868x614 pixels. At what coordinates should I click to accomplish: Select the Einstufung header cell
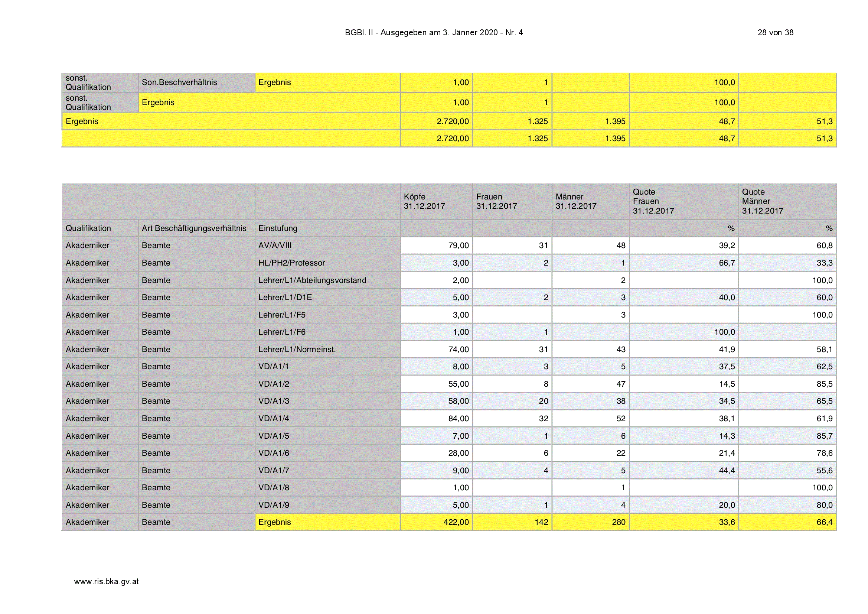pos(327,228)
